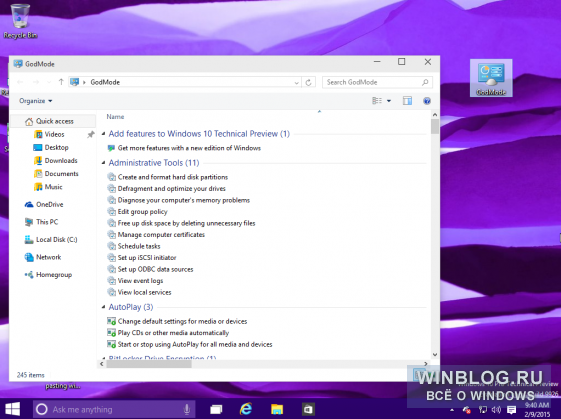Toggle the preview pane icon

click(407, 101)
